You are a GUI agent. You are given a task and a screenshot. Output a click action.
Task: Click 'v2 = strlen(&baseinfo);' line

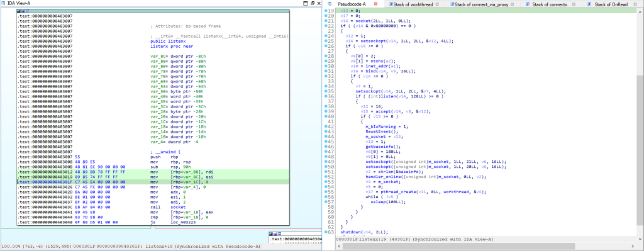(394, 172)
